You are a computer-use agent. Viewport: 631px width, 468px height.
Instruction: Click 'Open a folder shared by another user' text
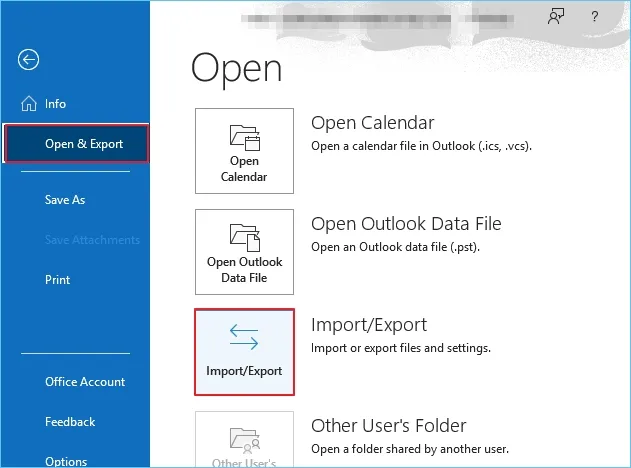pyautogui.click(x=410, y=449)
